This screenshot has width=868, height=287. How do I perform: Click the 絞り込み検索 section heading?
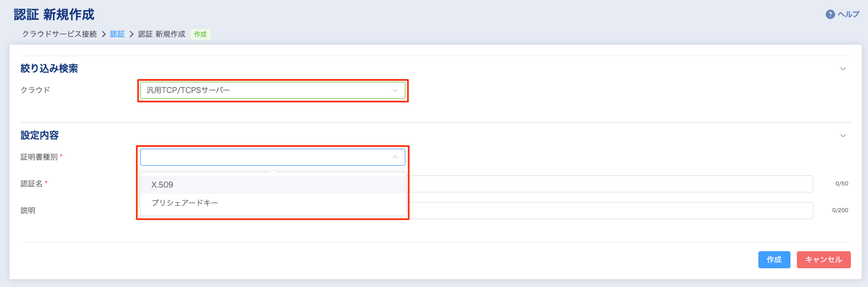(x=49, y=68)
